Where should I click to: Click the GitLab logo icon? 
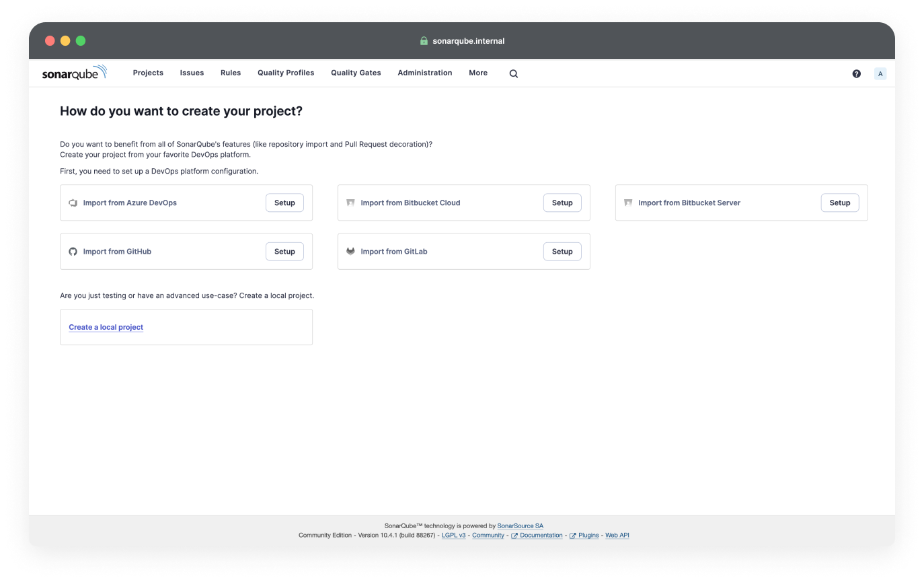coord(350,252)
